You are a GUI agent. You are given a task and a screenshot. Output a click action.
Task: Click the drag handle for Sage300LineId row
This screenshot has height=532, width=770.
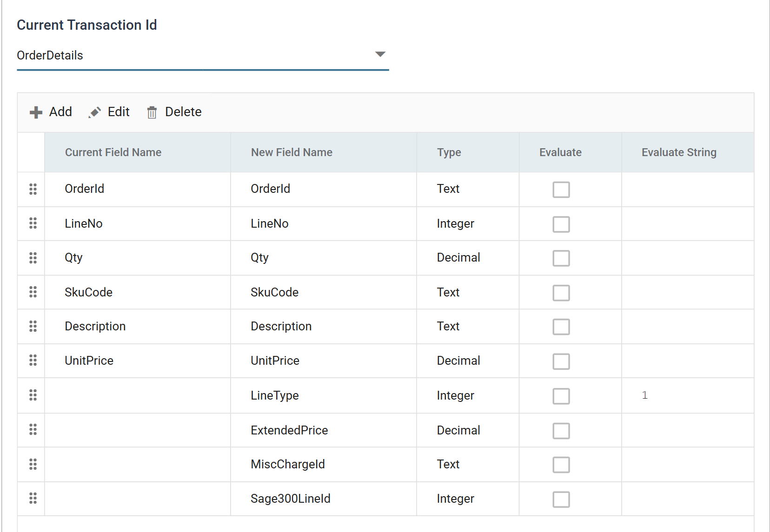[x=33, y=498]
